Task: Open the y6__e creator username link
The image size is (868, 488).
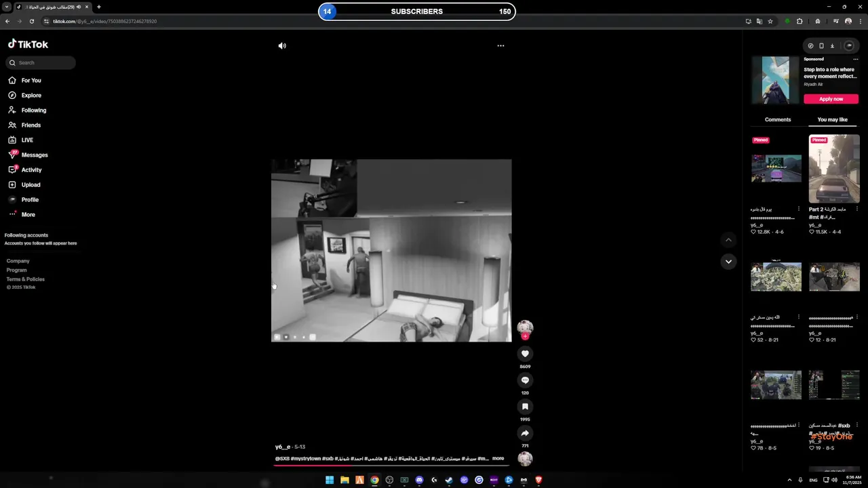Action: 283,447
